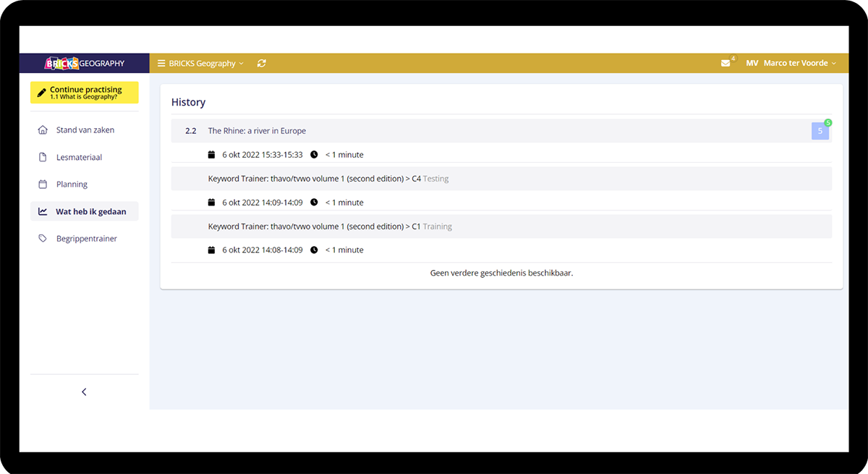This screenshot has width=868, height=474.
Task: Open The Rhine: a river in Europe
Action: tap(257, 131)
